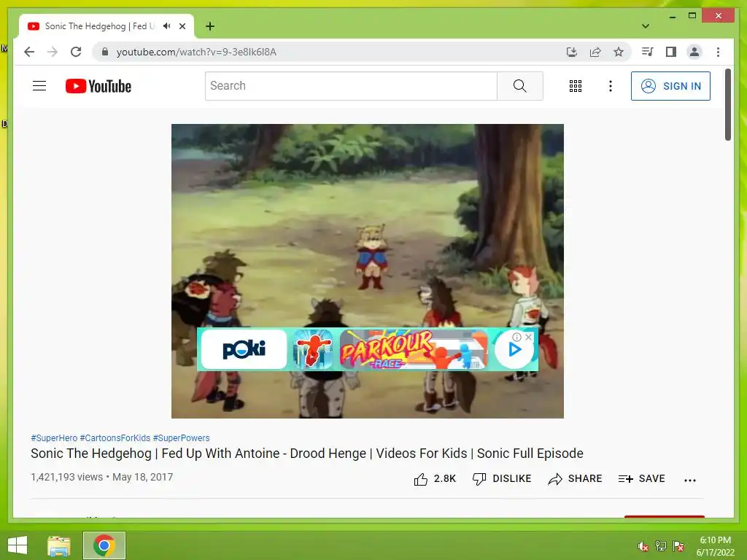Open the #CartoonsForKids hashtag link
The image size is (747, 560).
pos(115,438)
